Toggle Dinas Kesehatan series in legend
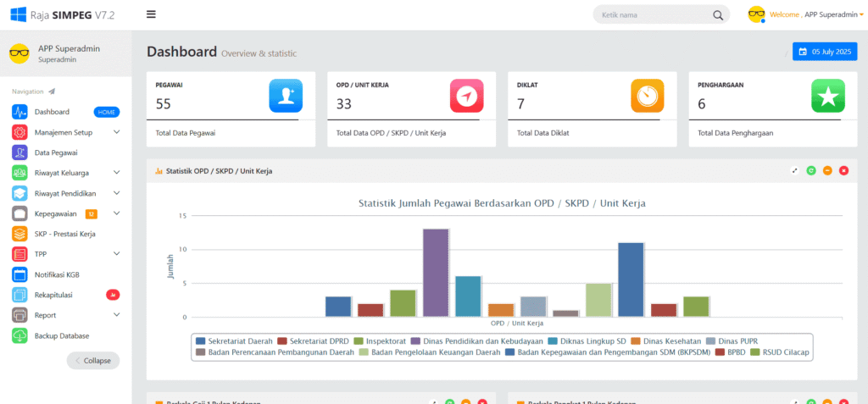Image resolution: width=868 pixels, height=404 pixels. [x=665, y=340]
